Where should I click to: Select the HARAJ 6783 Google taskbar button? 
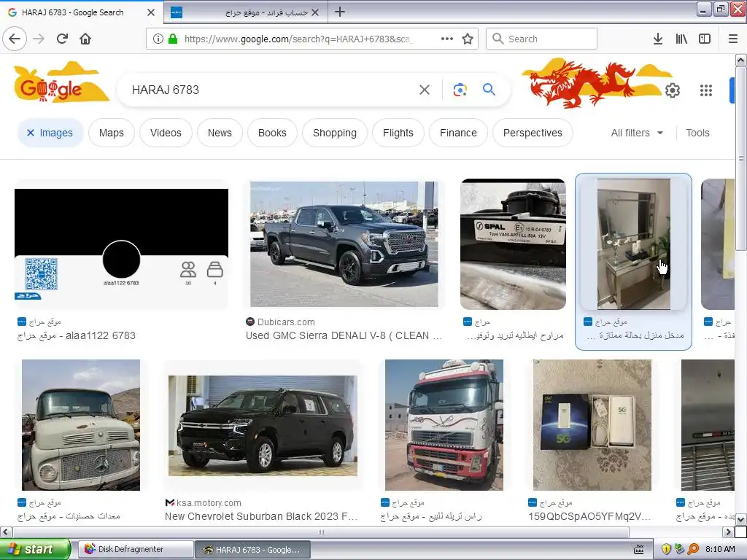(252, 550)
